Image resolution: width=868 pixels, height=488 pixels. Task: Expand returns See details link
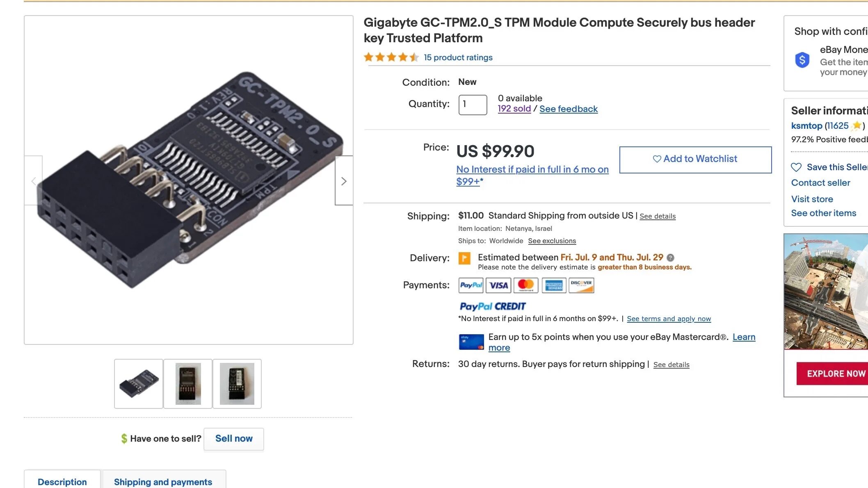[x=671, y=365]
